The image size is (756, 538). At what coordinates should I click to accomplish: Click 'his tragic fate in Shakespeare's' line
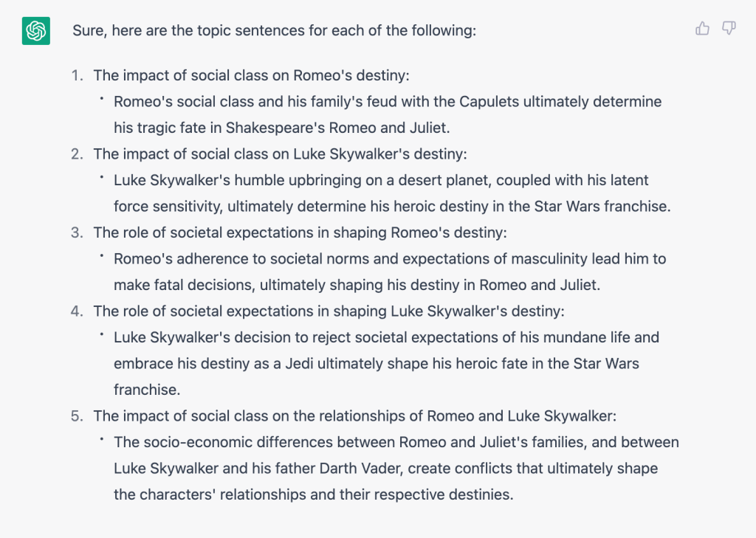coord(281,128)
